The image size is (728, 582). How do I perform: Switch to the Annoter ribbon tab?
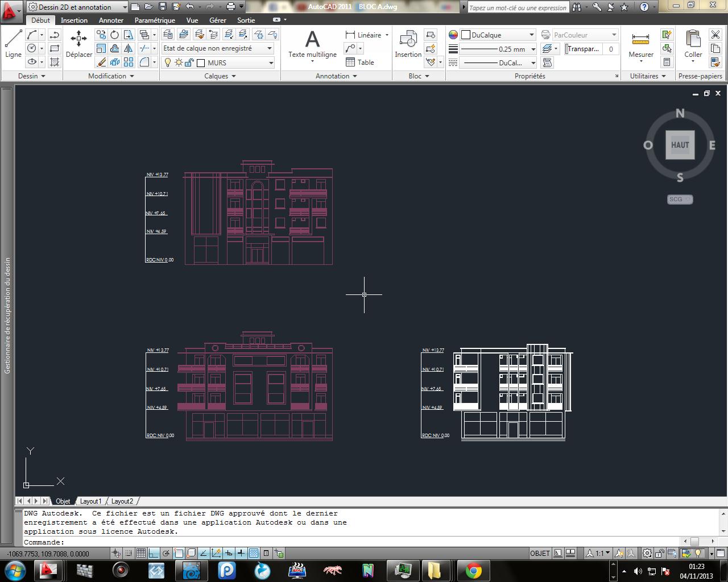point(111,20)
